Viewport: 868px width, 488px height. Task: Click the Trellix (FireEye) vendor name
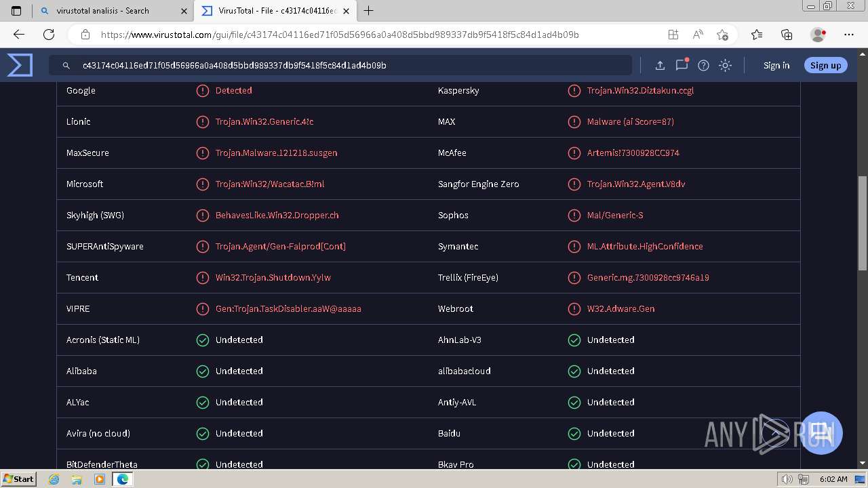coord(468,278)
